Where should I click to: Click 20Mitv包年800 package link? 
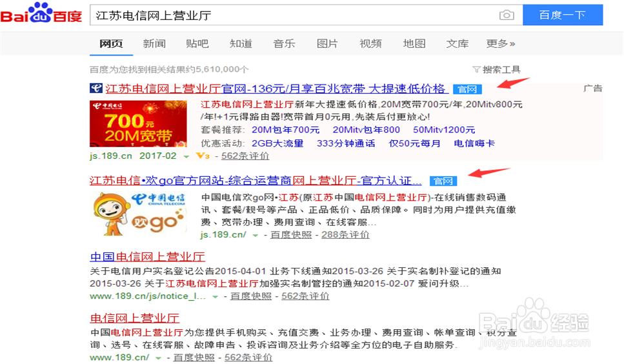pyautogui.click(x=366, y=130)
